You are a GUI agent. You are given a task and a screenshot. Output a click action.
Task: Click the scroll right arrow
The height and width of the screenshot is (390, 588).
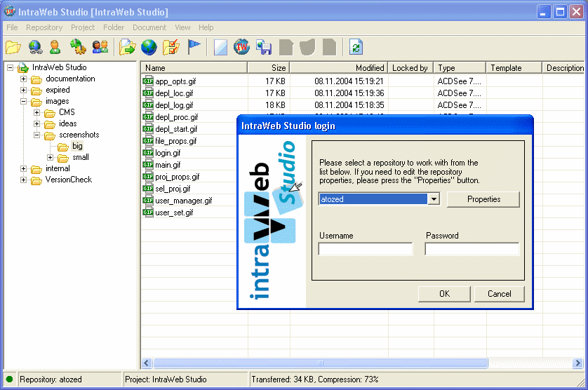point(577,363)
